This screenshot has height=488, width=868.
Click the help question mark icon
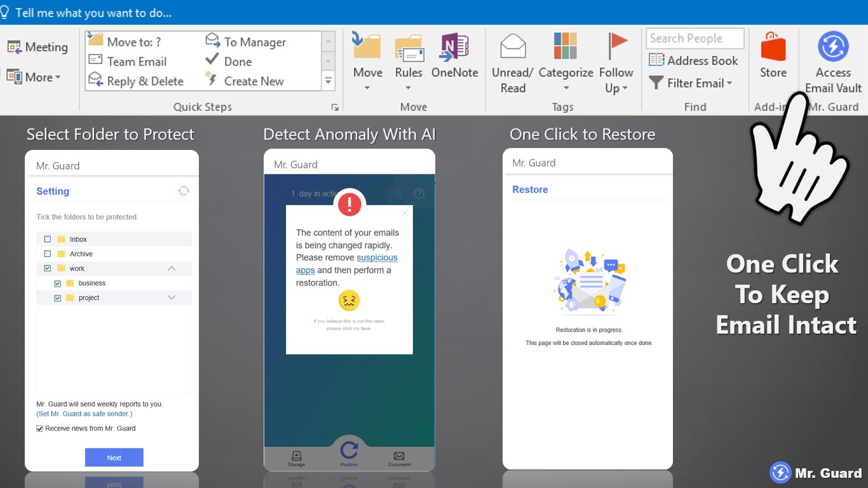click(x=419, y=193)
